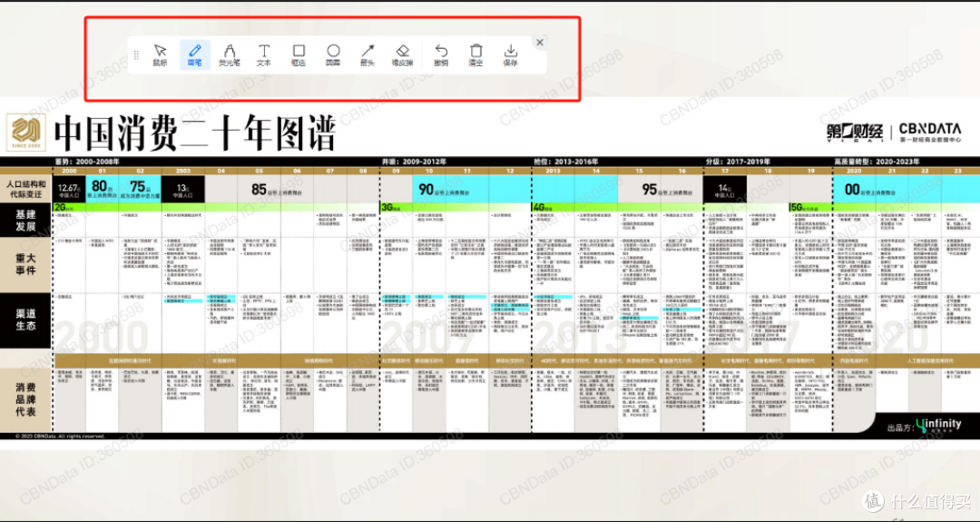The height and width of the screenshot is (522, 980).
Task: Click the 井喷:2009-2012年 period header
Action: pos(414,162)
